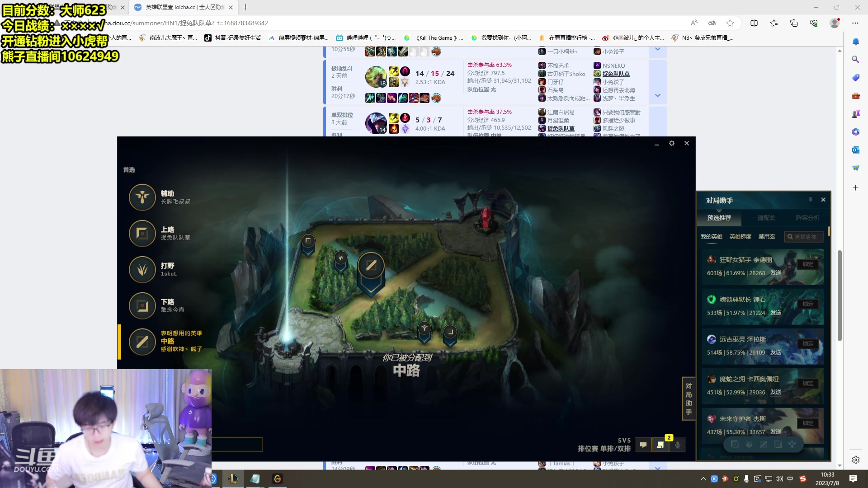Toggle the microphone voice button
Screen dimensions: 868x488
tap(678, 445)
